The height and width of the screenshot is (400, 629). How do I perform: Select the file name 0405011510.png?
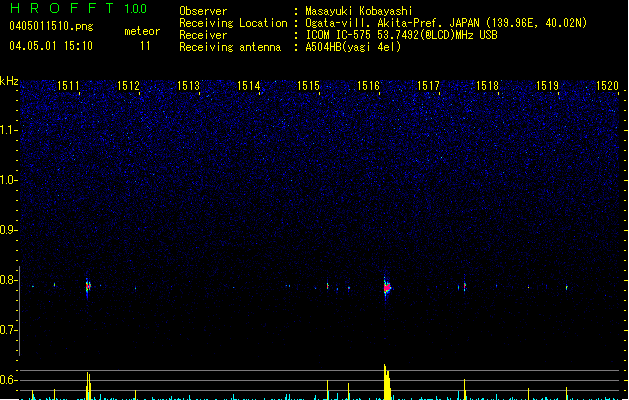[x=51, y=26]
